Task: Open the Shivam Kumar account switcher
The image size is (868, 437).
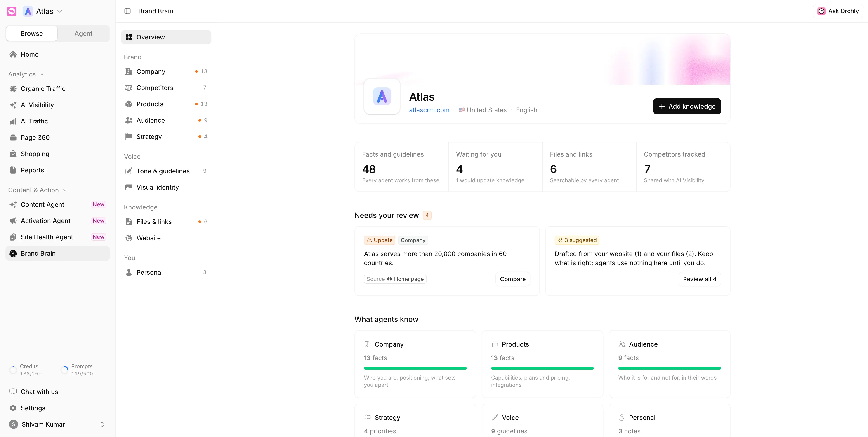Action: tap(58, 424)
